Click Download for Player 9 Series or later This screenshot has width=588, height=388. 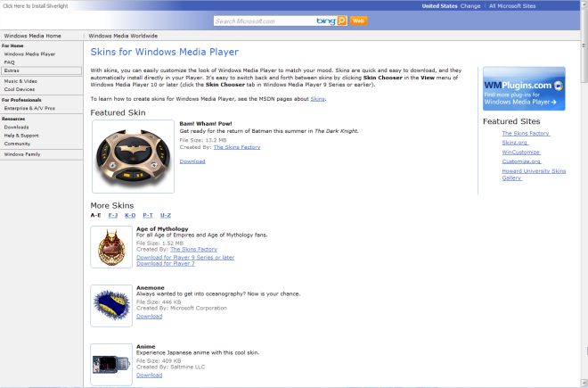185,257
